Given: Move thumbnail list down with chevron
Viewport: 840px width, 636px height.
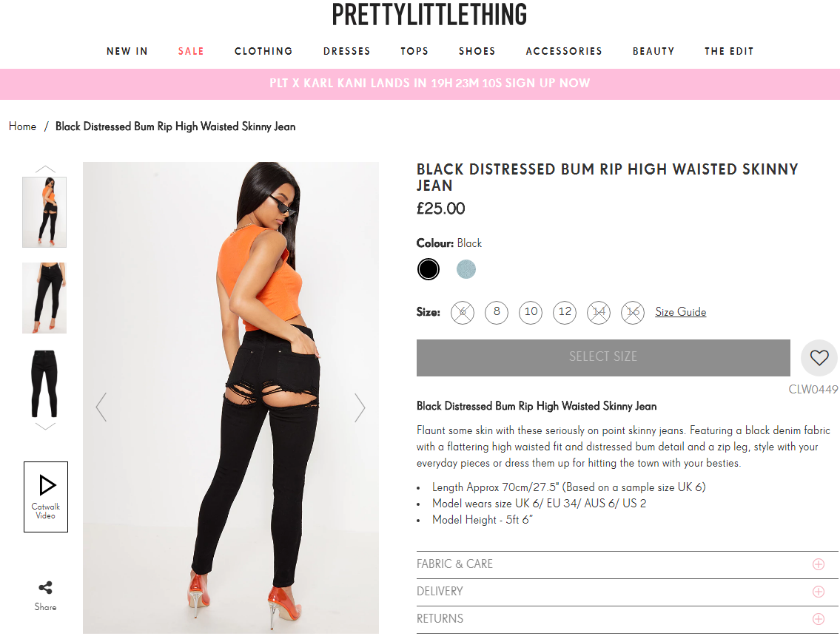Looking at the screenshot, I should tap(45, 426).
